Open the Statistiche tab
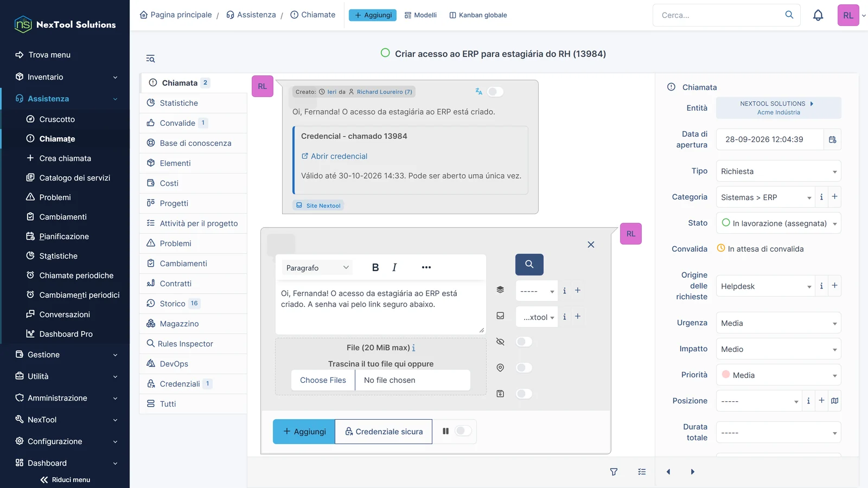The height and width of the screenshot is (488, 868). pos(194,103)
